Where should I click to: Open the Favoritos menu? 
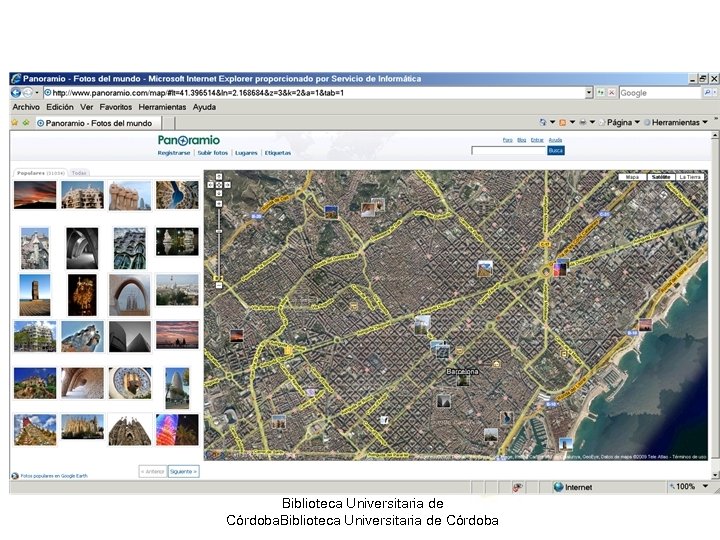(115, 107)
